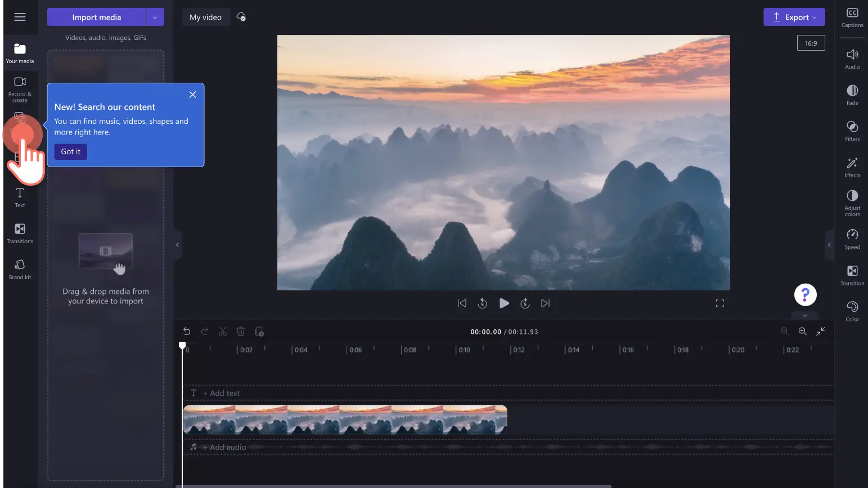
Task: Split clip with scissors tool
Action: pos(223,332)
